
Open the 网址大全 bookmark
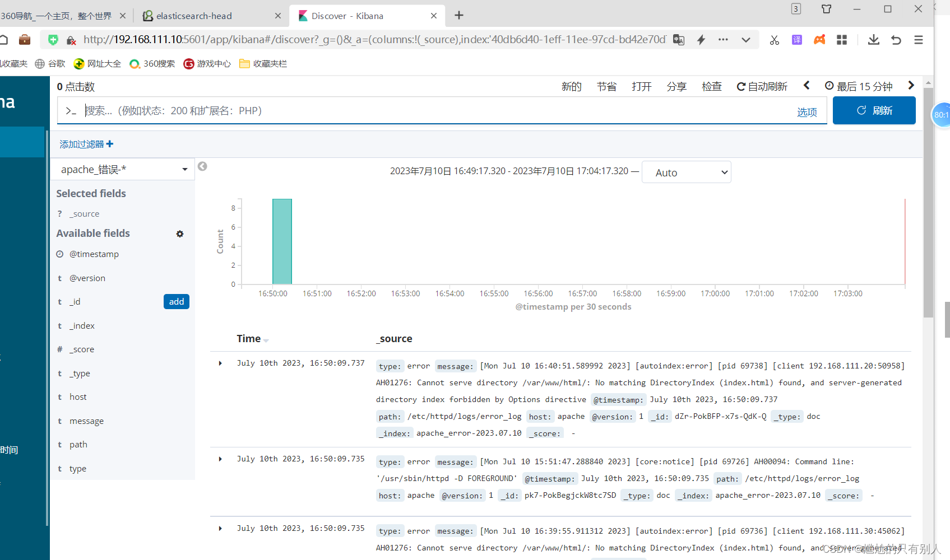tap(98, 64)
